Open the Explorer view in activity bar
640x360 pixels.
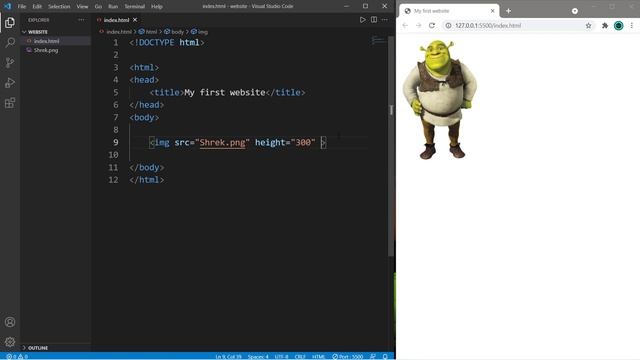(10, 22)
